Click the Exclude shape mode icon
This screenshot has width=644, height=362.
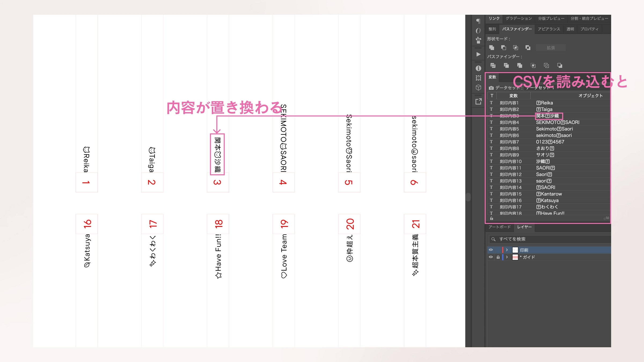pyautogui.click(x=528, y=48)
